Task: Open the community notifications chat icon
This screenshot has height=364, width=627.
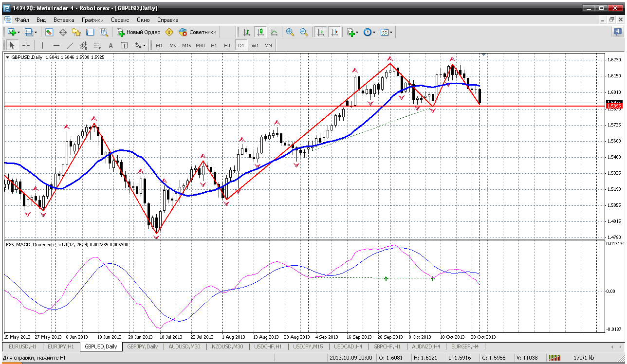Action: 617,32
